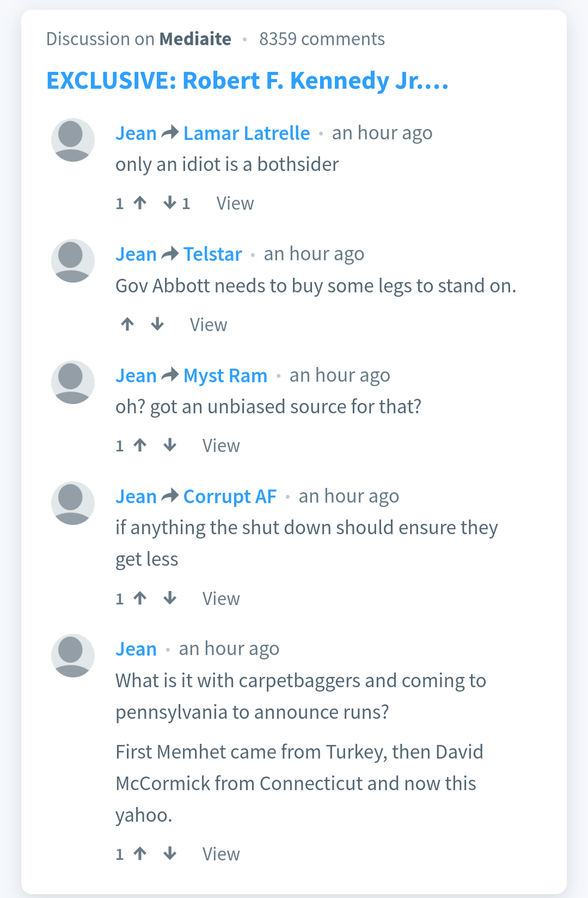
Task: View the reply to Lamar Latrelle
Action: point(235,203)
